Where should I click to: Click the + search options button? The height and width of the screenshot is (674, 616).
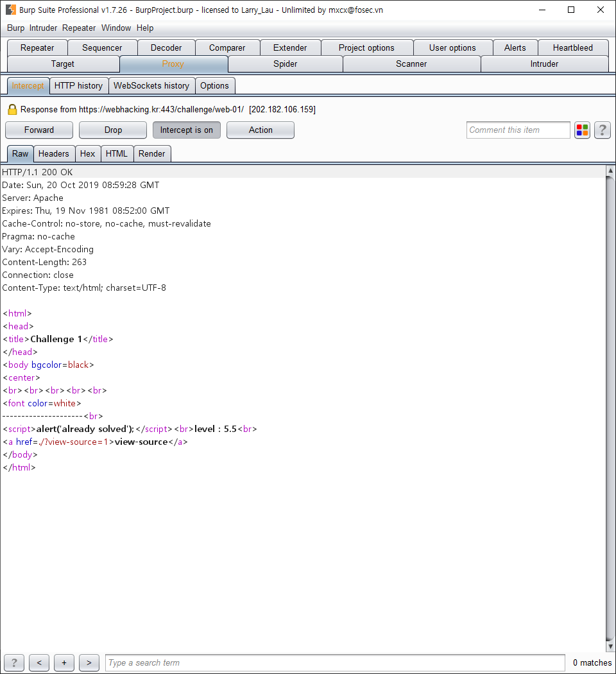pyautogui.click(x=64, y=662)
